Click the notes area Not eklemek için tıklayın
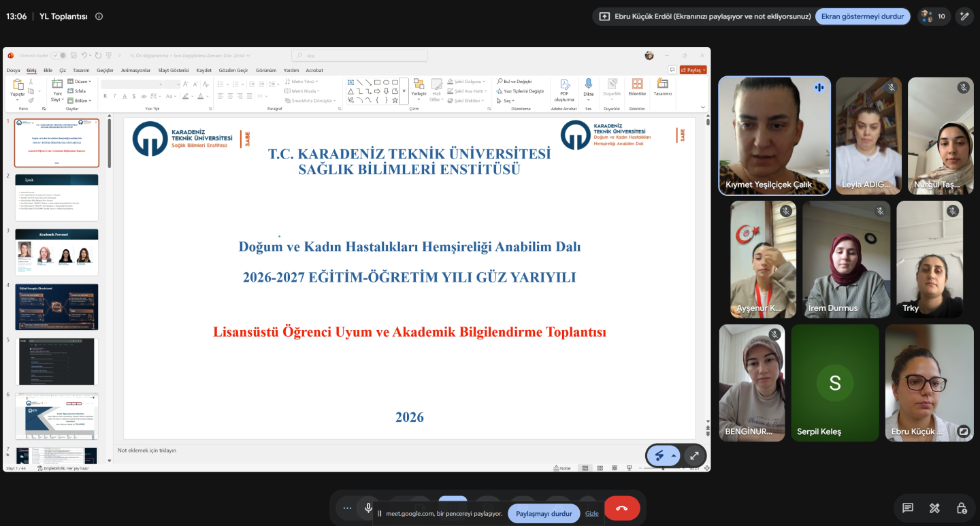 point(147,450)
